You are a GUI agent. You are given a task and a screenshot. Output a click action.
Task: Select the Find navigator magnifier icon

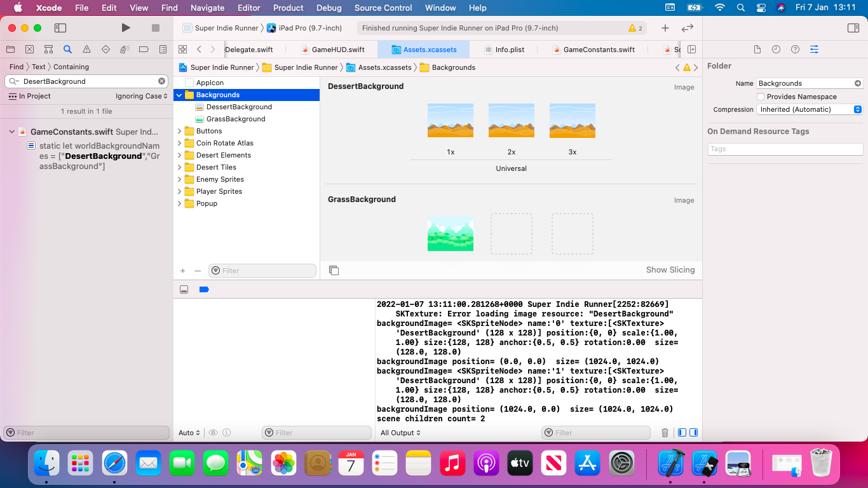[x=67, y=50]
